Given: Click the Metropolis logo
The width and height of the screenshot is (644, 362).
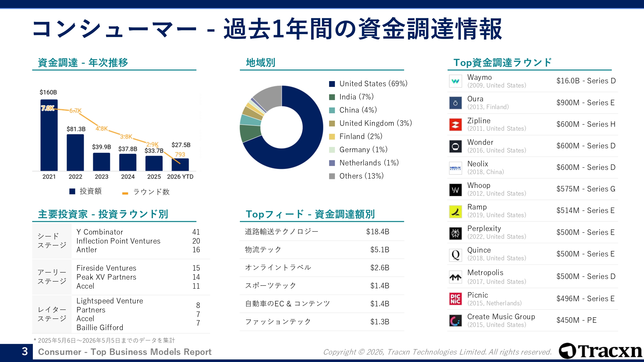Looking at the screenshot, I should [455, 277].
